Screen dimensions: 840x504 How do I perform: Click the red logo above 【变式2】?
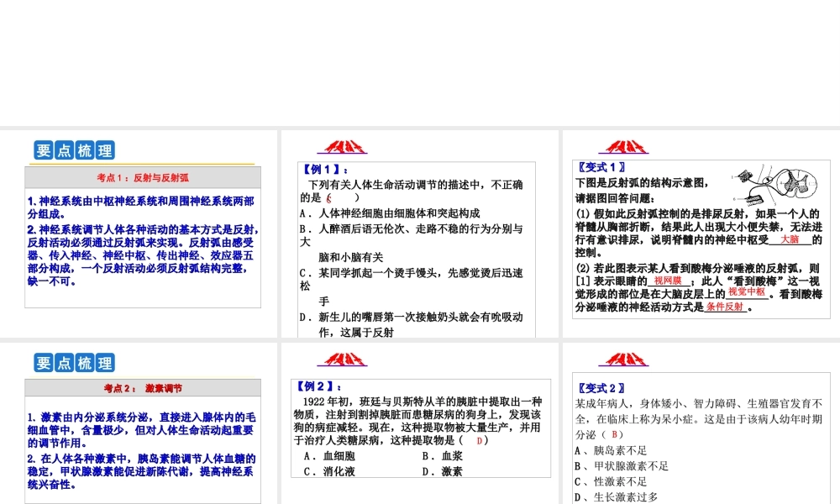pyautogui.click(x=623, y=359)
